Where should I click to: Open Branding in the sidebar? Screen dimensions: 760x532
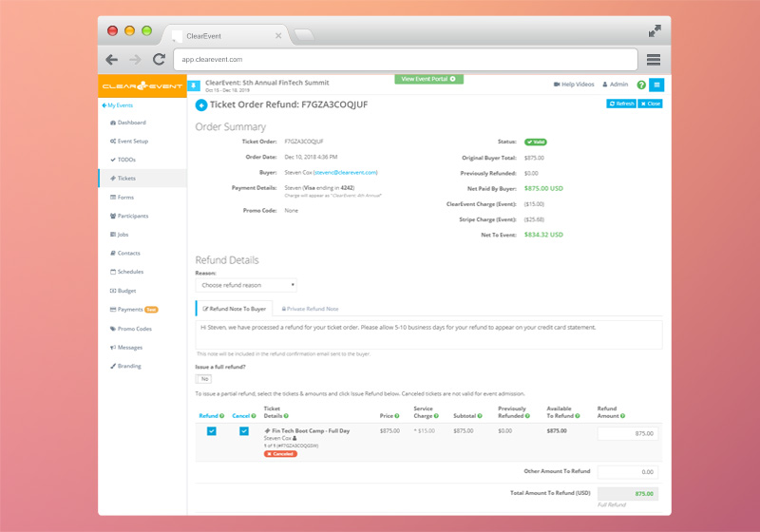(x=125, y=366)
